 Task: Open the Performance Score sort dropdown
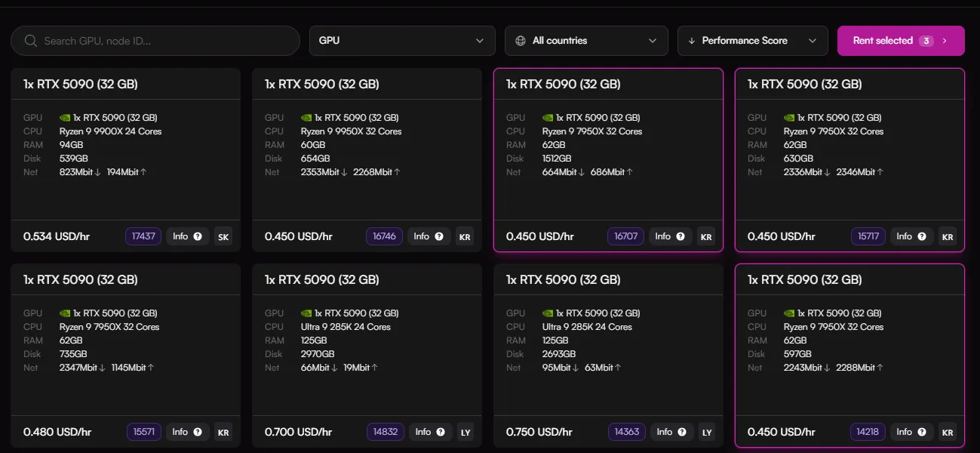pyautogui.click(x=752, y=41)
